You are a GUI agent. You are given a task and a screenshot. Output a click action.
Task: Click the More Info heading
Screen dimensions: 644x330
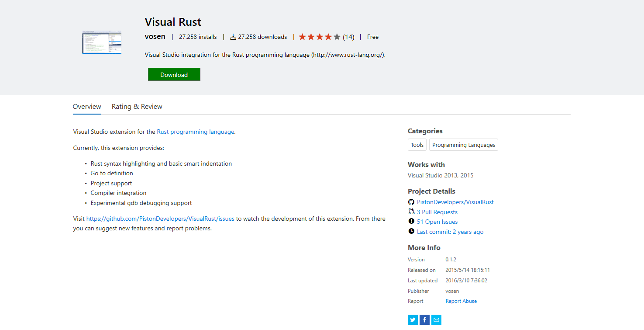(x=424, y=248)
